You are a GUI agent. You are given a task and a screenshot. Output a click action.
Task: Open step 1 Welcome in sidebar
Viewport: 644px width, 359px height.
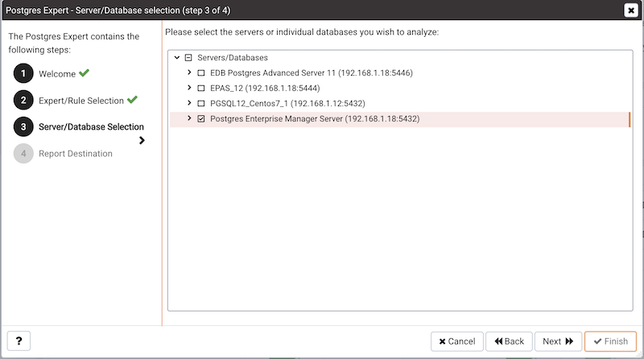(57, 74)
